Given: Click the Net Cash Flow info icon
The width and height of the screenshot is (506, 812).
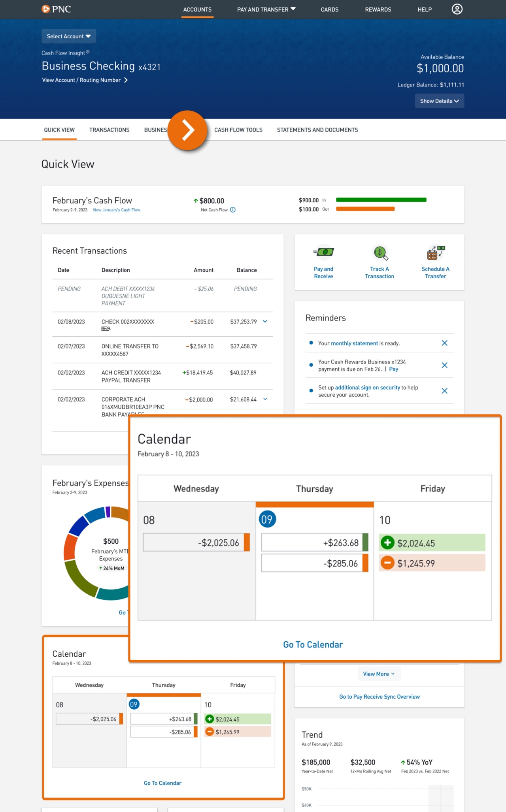Looking at the screenshot, I should click(233, 210).
